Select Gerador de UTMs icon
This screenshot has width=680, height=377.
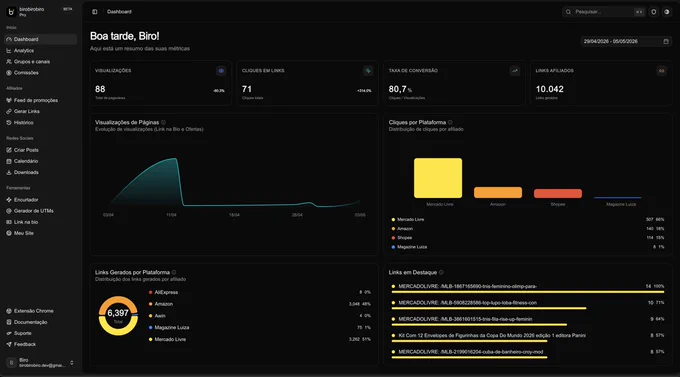point(9,211)
